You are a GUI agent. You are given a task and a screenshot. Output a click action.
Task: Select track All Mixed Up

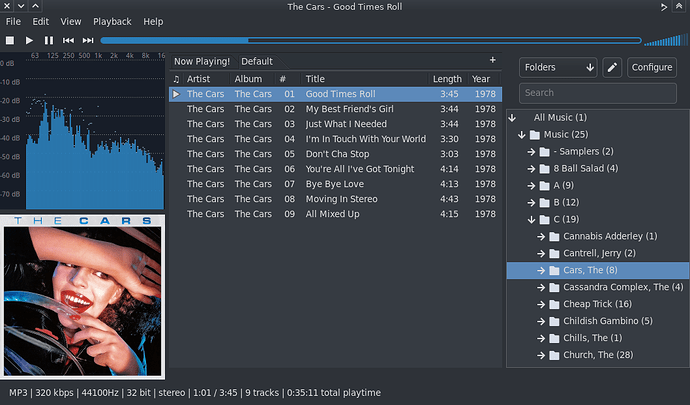[x=335, y=214]
